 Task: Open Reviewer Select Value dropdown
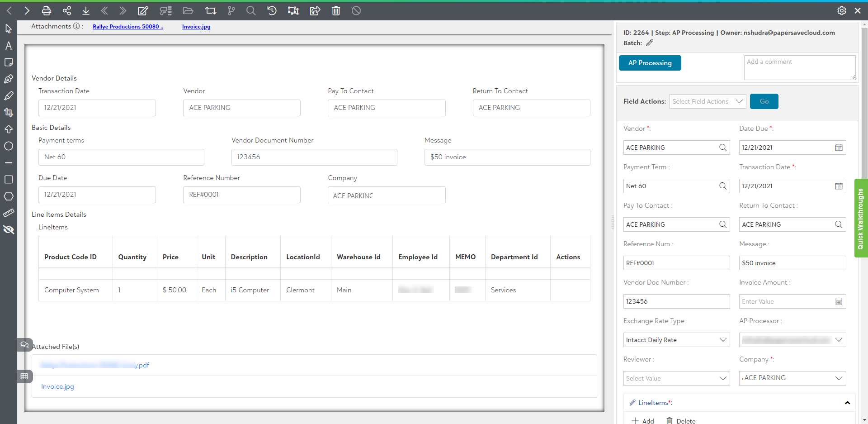click(676, 378)
